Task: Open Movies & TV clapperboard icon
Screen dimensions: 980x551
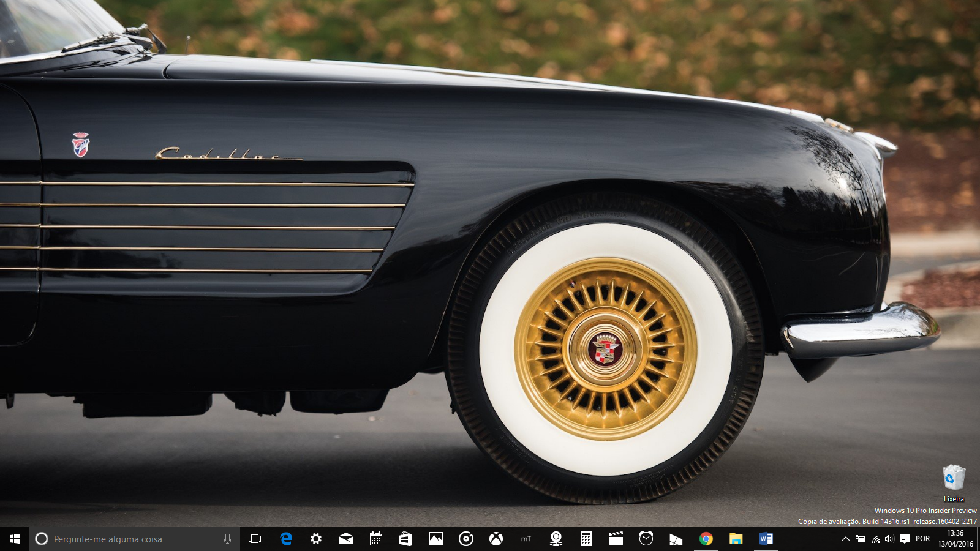Action: [616, 539]
